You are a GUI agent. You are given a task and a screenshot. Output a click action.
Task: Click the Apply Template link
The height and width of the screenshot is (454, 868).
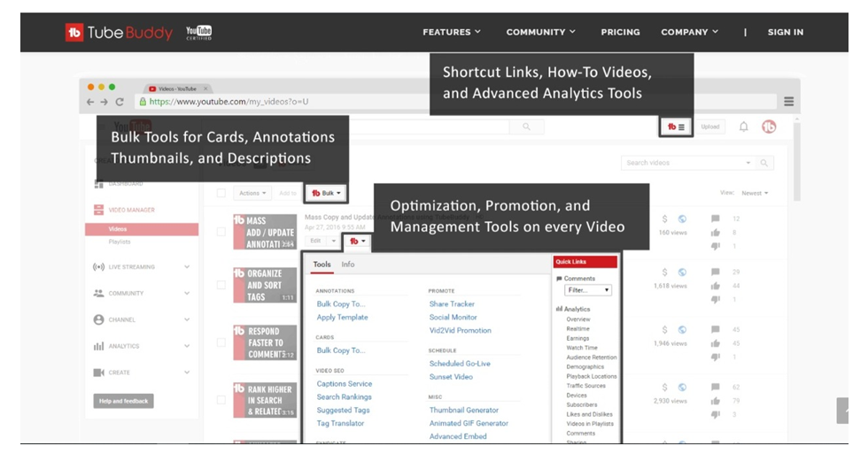click(342, 317)
